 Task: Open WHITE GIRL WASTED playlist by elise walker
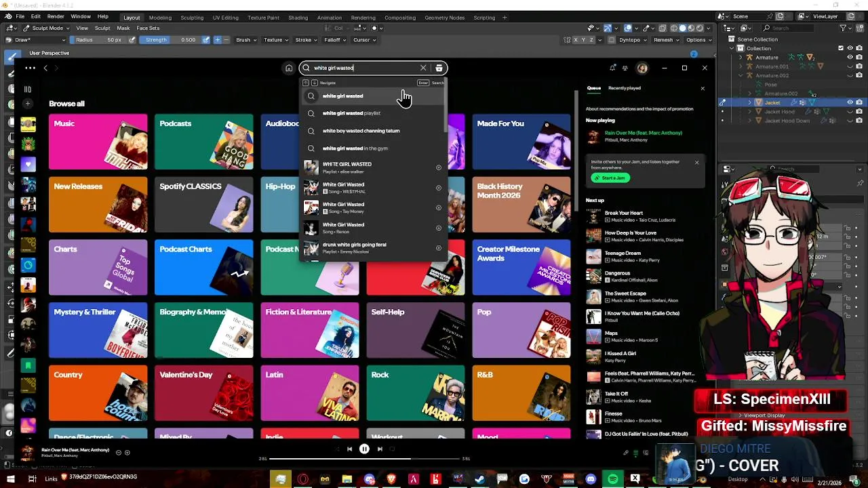click(x=372, y=167)
